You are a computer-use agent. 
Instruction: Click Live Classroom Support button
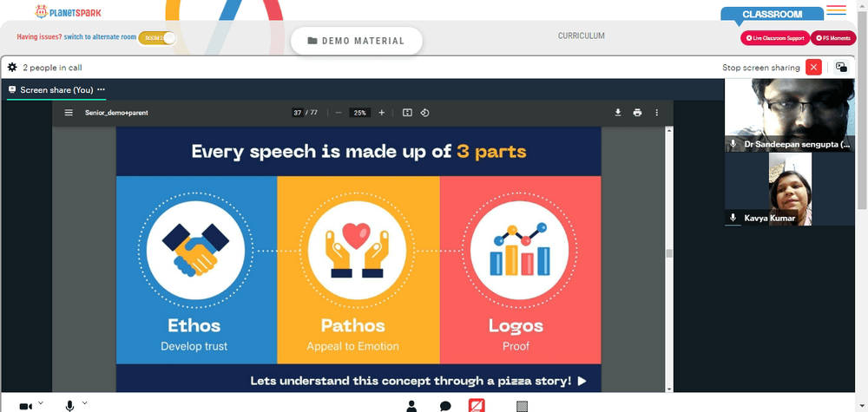(775, 38)
